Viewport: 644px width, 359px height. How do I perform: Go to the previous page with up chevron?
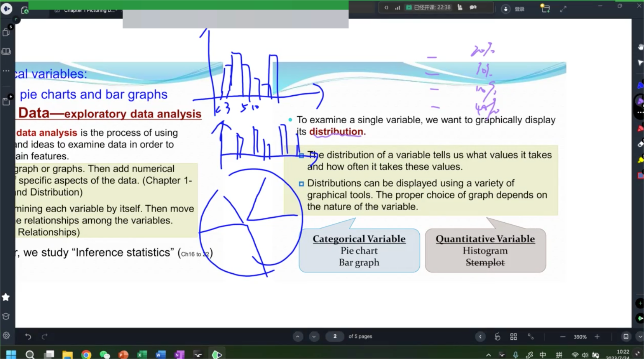click(298, 336)
